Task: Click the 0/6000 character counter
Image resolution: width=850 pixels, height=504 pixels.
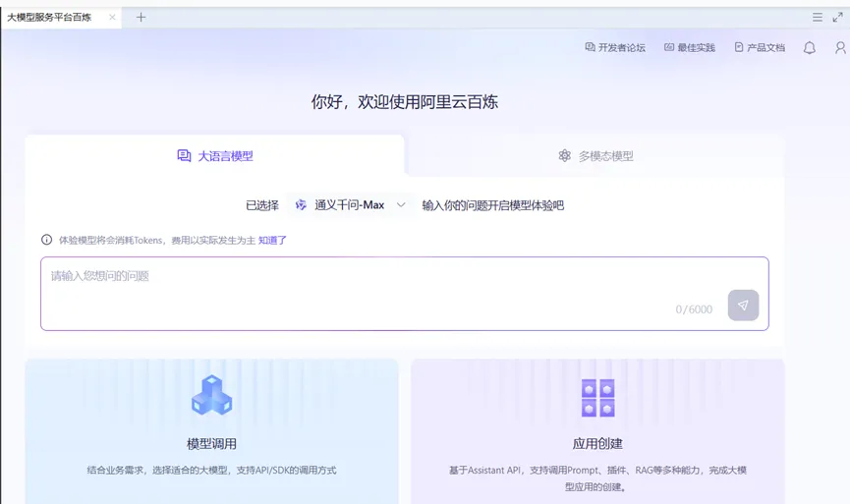Action: tap(694, 309)
